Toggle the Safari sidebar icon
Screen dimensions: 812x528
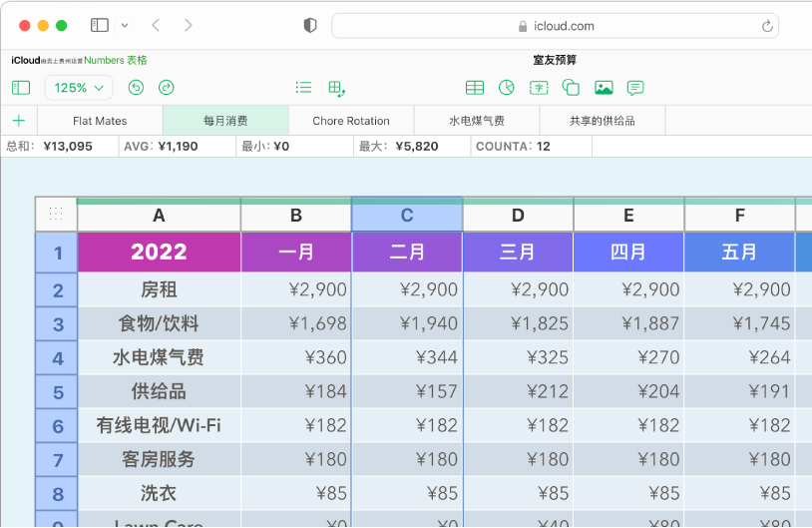click(x=100, y=25)
